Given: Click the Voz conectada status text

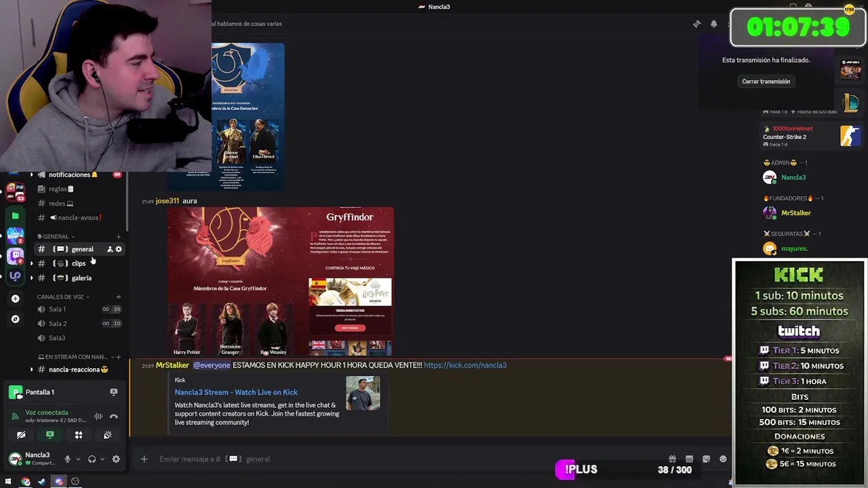Looking at the screenshot, I should pos(47,412).
